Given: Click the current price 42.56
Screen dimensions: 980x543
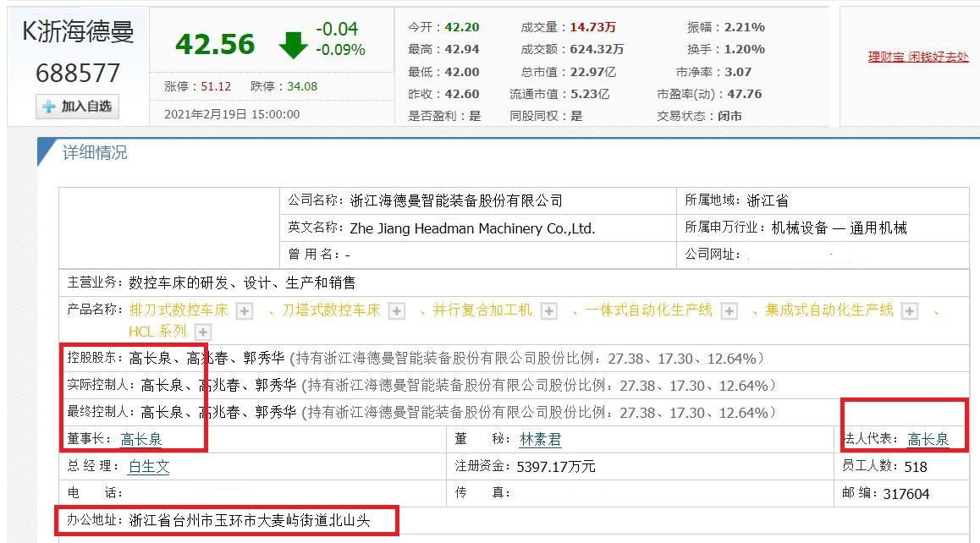Looking at the screenshot, I should click(x=215, y=44).
